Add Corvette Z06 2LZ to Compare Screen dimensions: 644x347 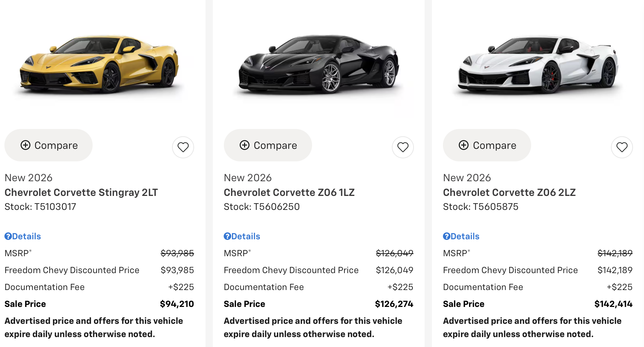(487, 145)
